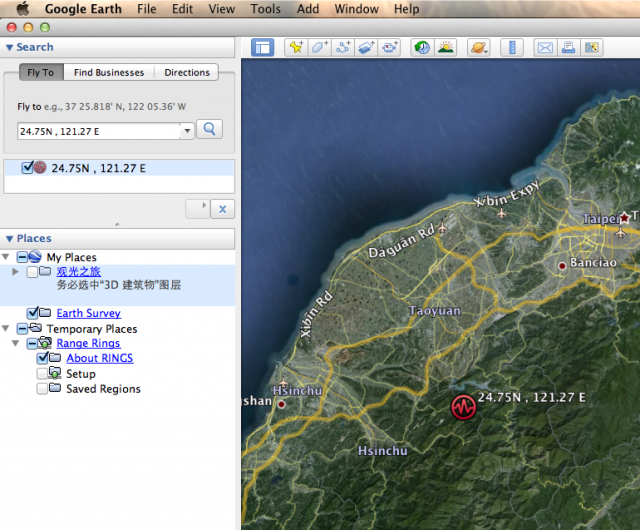The width and height of the screenshot is (640, 530).
Task: Add a polygon from the toolbar
Action: [x=320, y=47]
